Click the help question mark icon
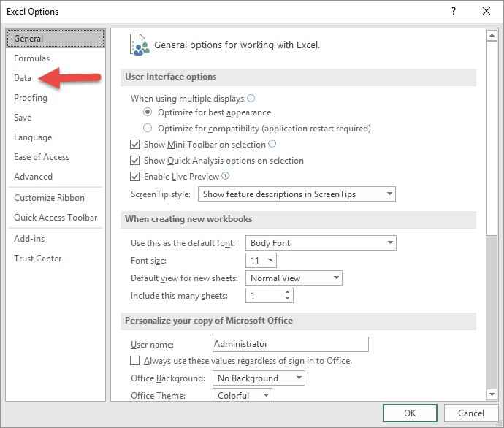Viewport: 504px width, 428px height. [x=453, y=11]
